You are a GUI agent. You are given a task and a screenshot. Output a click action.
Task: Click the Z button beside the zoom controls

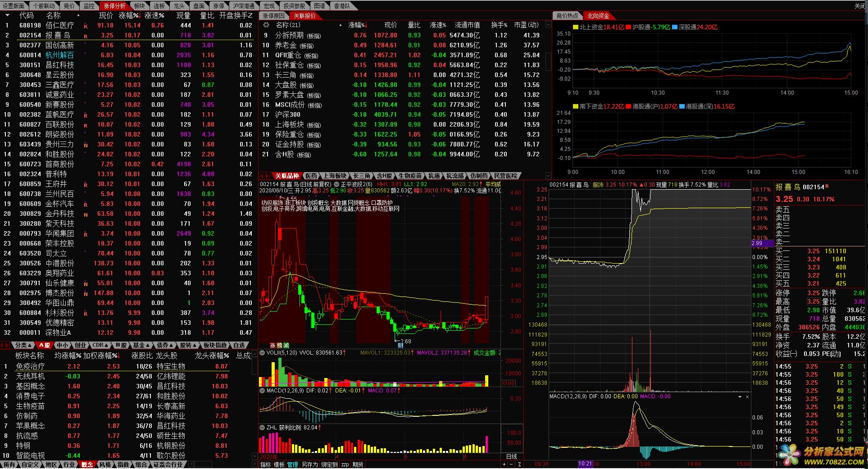tap(519, 464)
